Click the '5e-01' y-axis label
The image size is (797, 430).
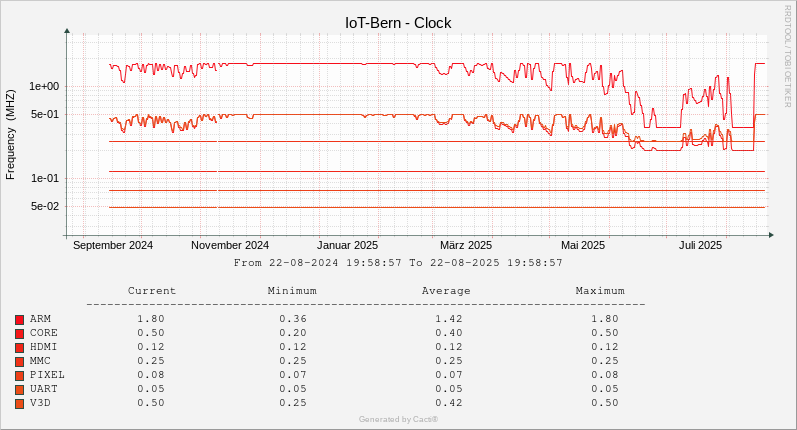pyautogui.click(x=44, y=114)
